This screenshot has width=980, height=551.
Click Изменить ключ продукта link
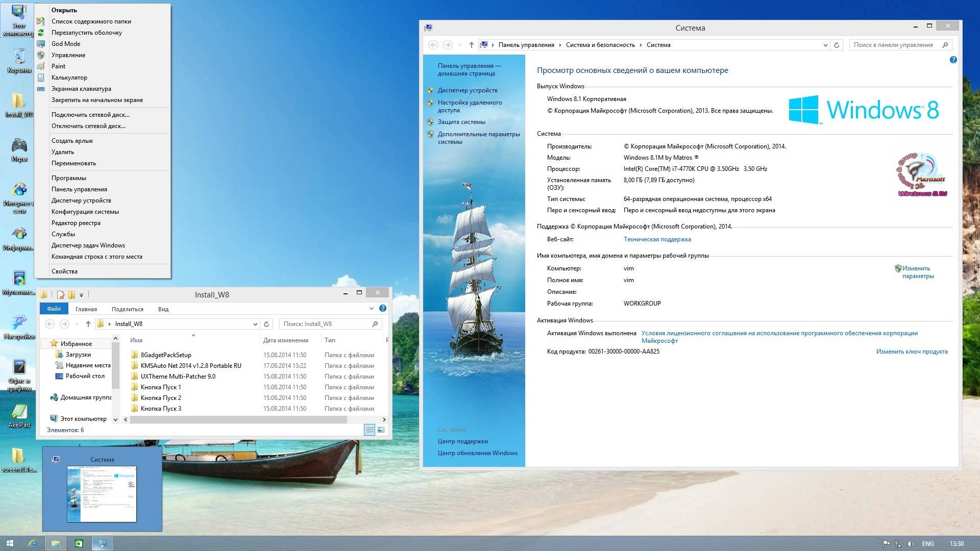pyautogui.click(x=912, y=352)
